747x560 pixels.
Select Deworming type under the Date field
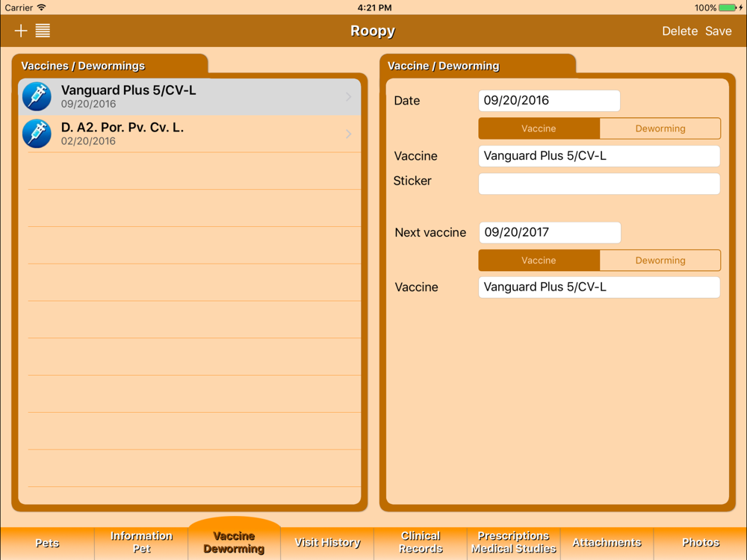(x=660, y=128)
